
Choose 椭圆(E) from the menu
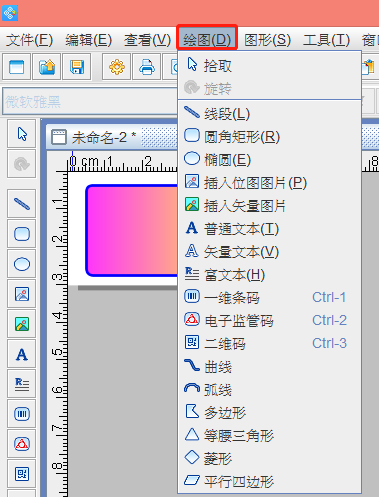coord(270,159)
